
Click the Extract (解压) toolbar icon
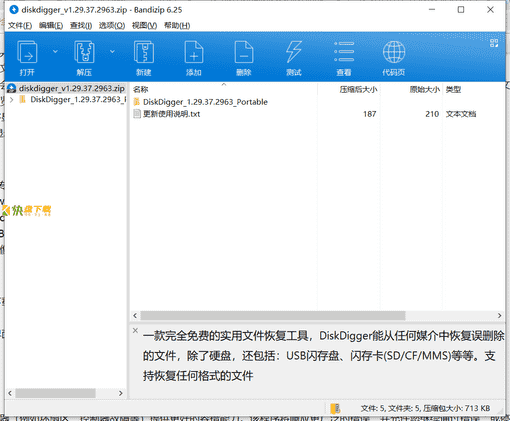point(84,52)
